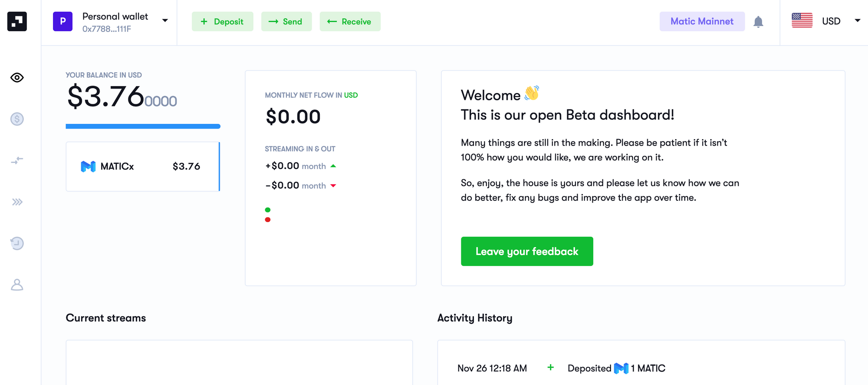Screen dimensions: 868x385
Task: Open the profile person icon
Action: [16, 285]
